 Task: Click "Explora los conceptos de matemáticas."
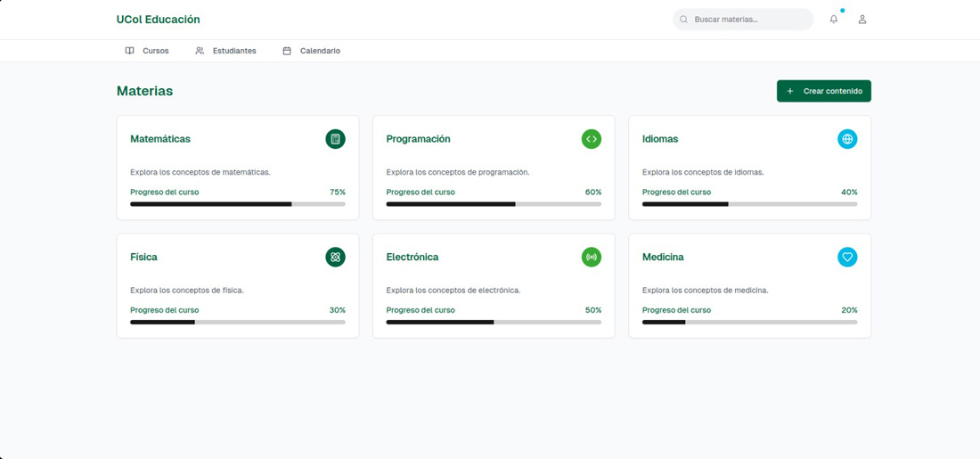[x=200, y=172]
